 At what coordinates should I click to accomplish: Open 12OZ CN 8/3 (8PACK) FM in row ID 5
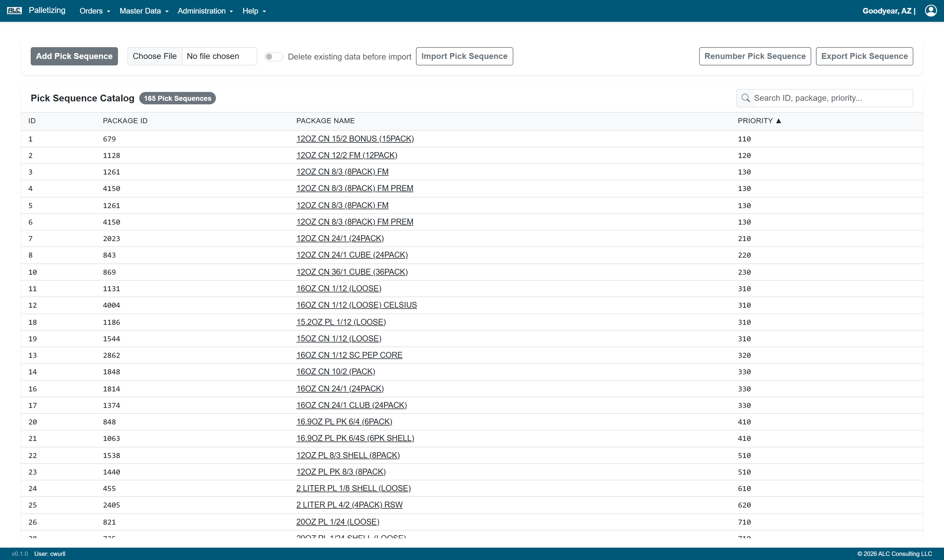coord(342,205)
